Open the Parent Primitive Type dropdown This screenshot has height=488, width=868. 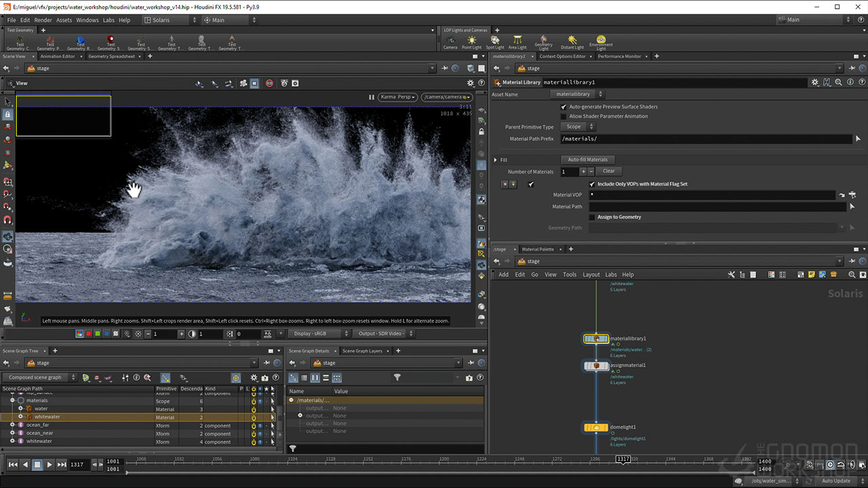click(580, 127)
